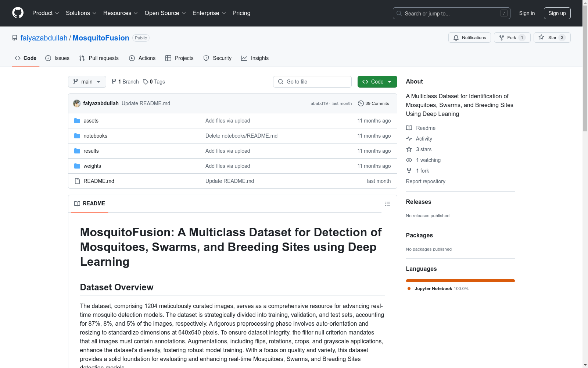Click the repository icon beside faiyazabdullah
Screen dimensions: 588x368
[15, 38]
